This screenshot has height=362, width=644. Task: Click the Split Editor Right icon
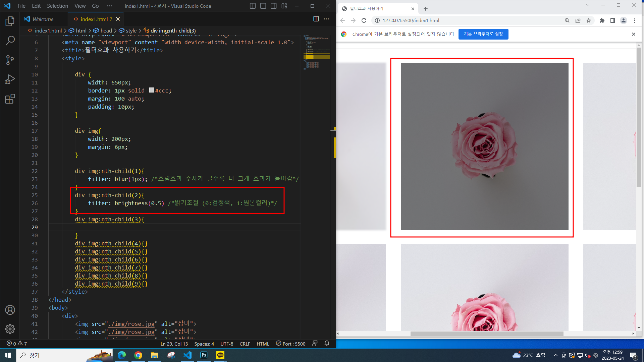tap(316, 19)
